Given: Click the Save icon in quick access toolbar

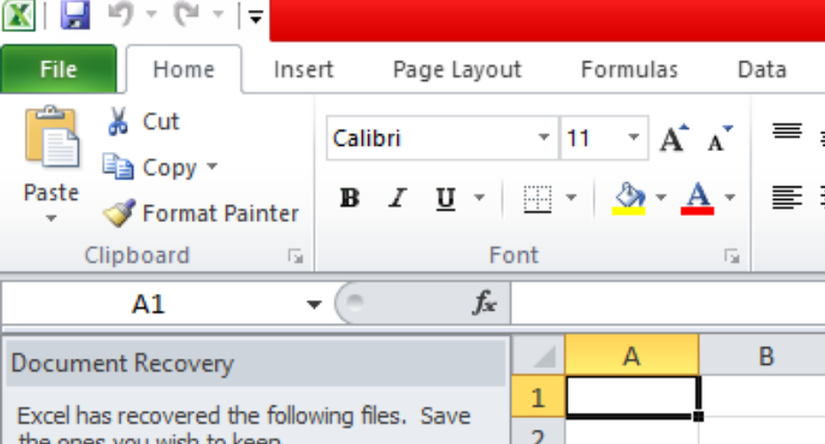Looking at the screenshot, I should (x=75, y=15).
